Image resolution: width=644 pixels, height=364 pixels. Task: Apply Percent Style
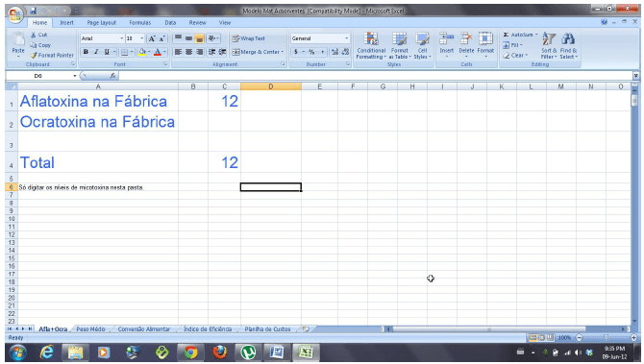click(311, 52)
